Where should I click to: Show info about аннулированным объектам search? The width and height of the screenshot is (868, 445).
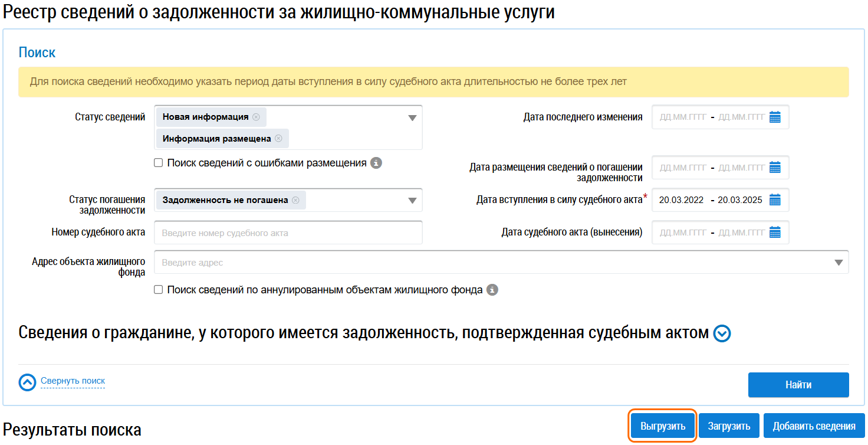492,290
